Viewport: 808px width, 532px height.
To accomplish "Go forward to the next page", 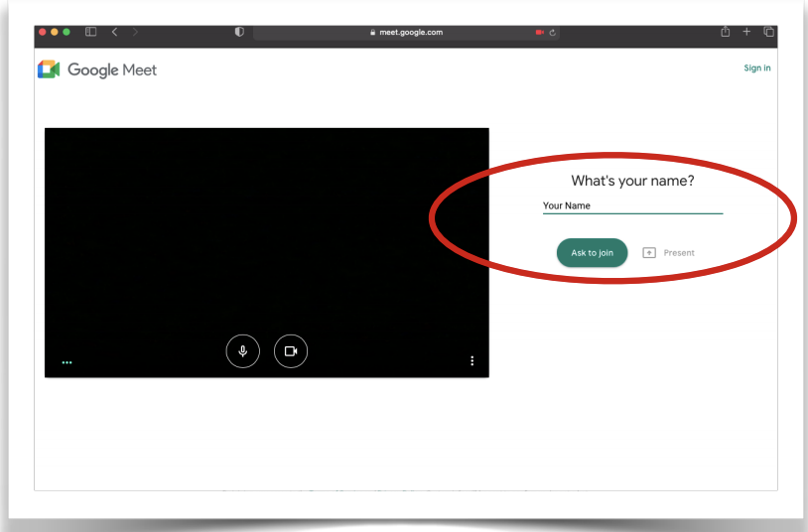I will point(135,32).
